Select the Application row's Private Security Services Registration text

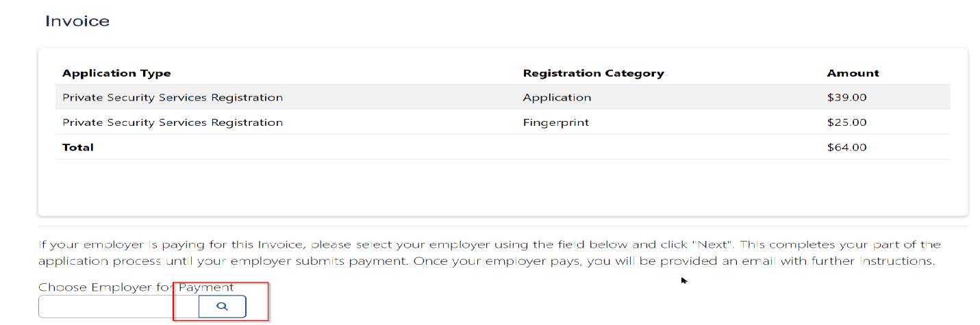(x=173, y=97)
